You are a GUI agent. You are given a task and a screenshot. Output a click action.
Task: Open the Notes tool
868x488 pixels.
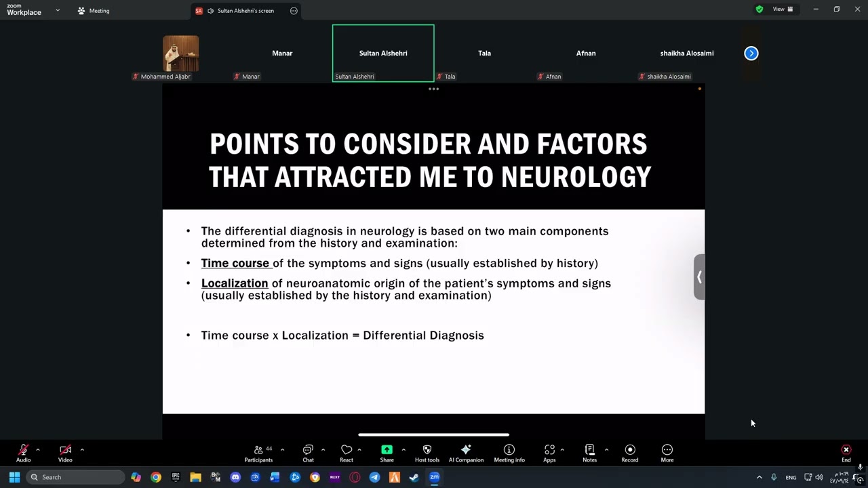tap(590, 453)
